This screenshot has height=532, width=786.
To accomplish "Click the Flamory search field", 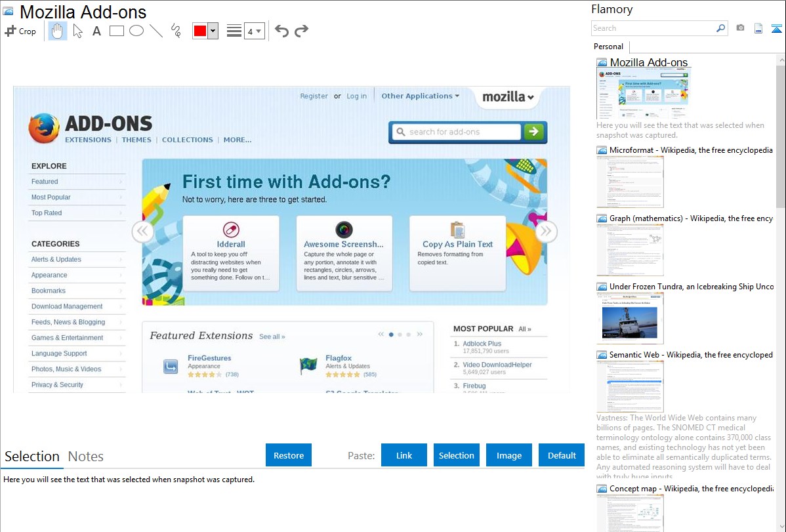I will click(x=653, y=28).
